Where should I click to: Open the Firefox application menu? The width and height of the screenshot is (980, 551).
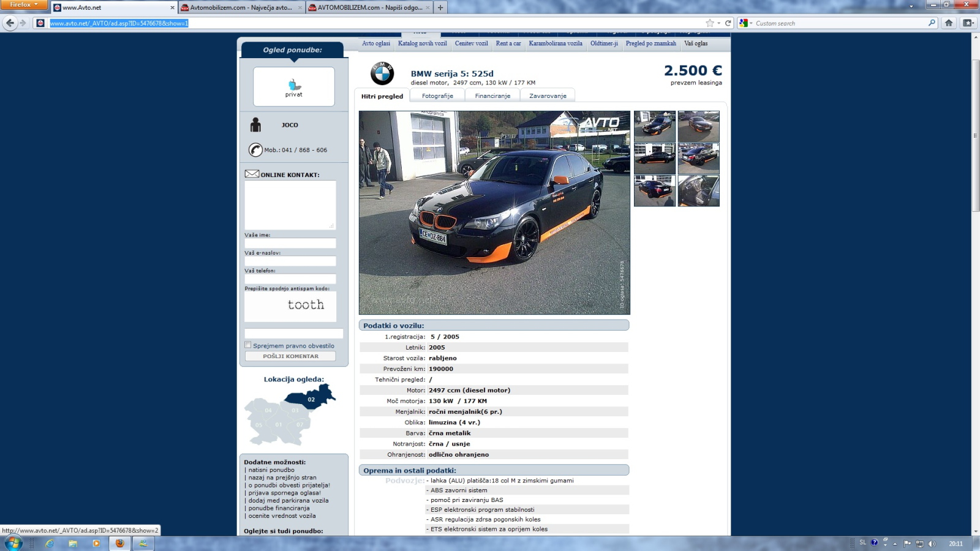(x=24, y=4)
